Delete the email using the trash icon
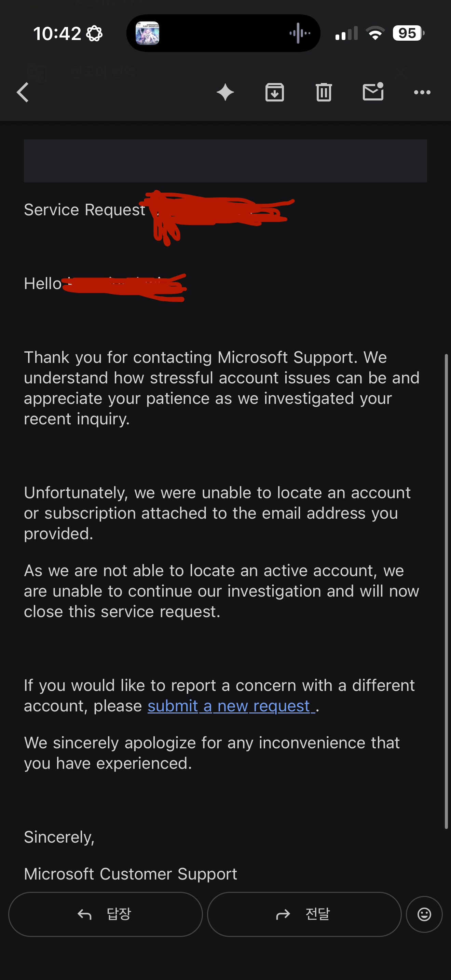Image resolution: width=451 pixels, height=980 pixels. [324, 92]
